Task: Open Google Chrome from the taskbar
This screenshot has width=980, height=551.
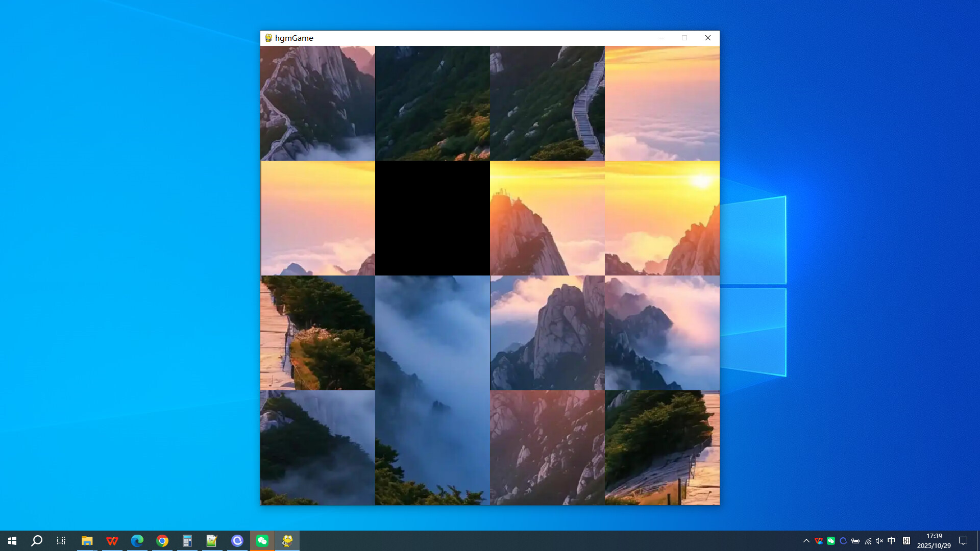Action: (162, 540)
